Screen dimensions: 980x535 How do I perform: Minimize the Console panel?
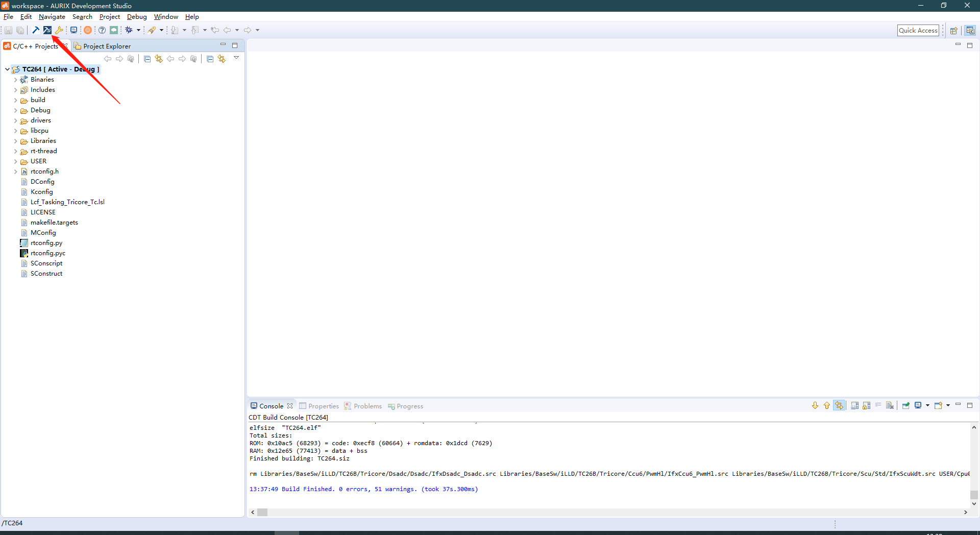click(958, 405)
